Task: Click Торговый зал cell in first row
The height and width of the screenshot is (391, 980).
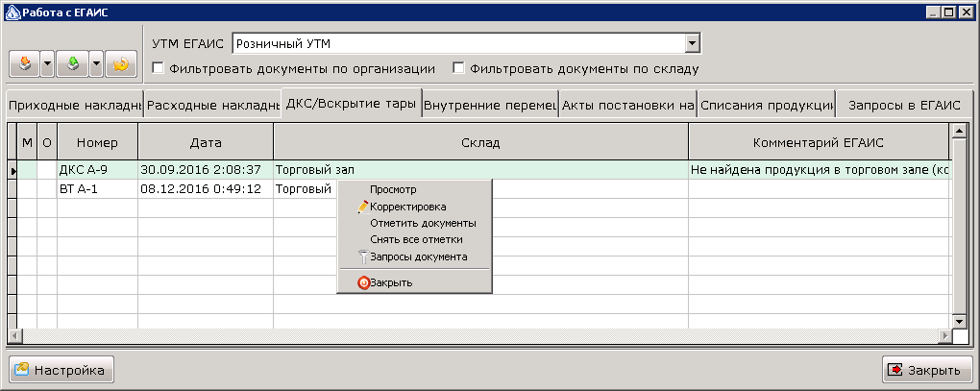Action: (x=480, y=170)
